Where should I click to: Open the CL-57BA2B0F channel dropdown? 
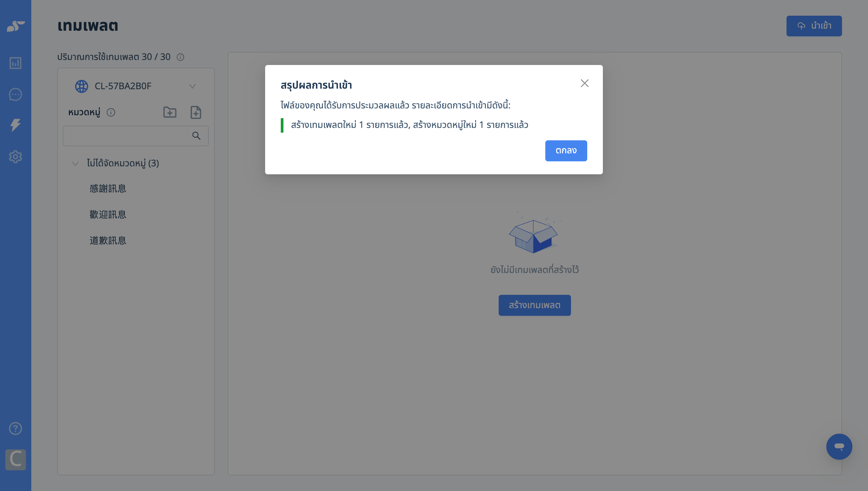[x=136, y=86]
